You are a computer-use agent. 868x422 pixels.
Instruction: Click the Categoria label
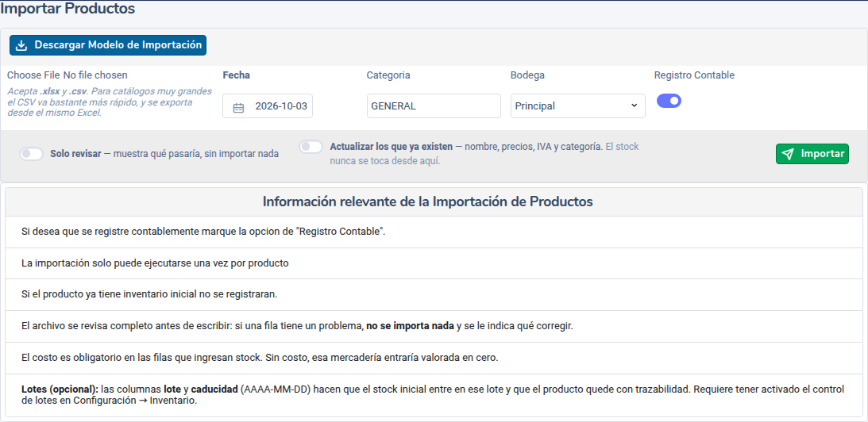coord(388,75)
